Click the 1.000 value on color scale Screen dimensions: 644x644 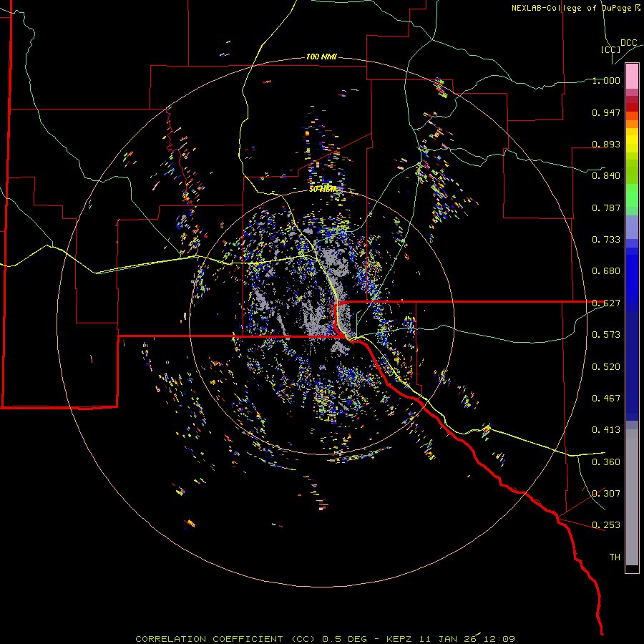(606, 80)
